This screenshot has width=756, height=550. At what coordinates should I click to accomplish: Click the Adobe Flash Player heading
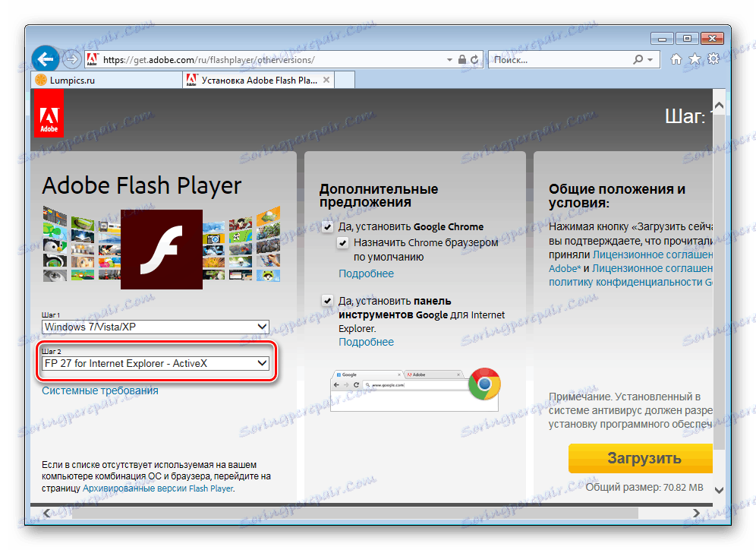pyautogui.click(x=142, y=186)
